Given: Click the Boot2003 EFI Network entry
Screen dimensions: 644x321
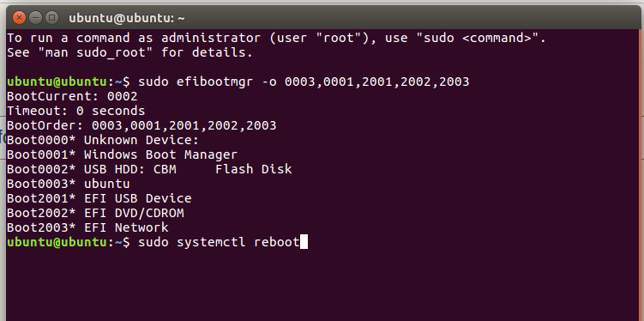Looking at the screenshot, I should click(87, 227).
